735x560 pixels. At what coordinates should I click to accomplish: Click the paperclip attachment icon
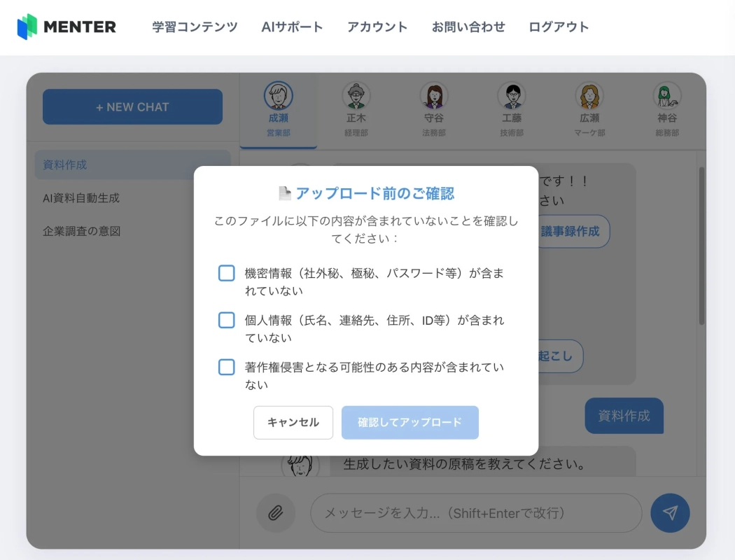click(276, 513)
